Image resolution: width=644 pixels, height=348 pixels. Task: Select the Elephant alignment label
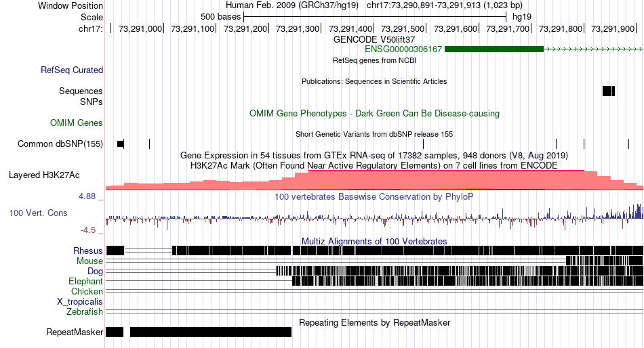point(86,282)
